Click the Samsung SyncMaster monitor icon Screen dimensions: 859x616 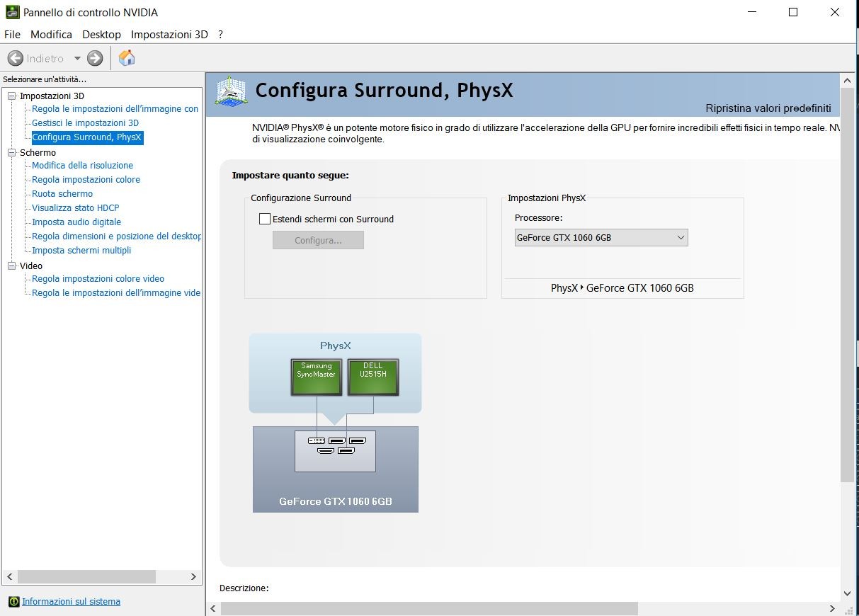(316, 376)
